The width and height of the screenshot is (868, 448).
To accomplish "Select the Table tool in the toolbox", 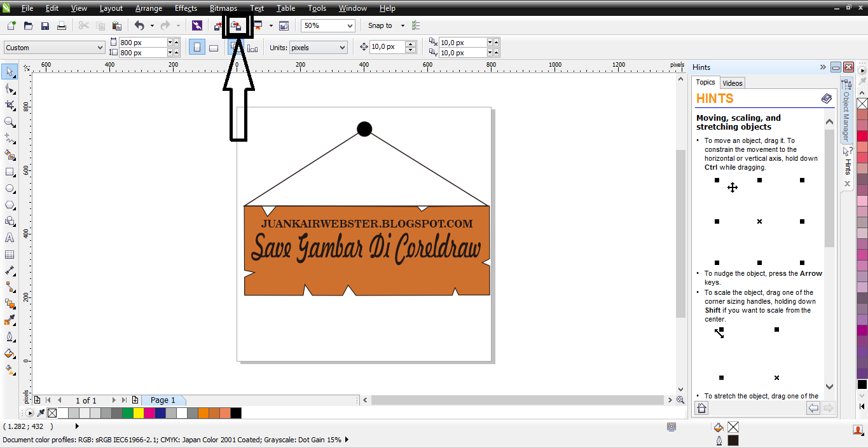I will [10, 254].
